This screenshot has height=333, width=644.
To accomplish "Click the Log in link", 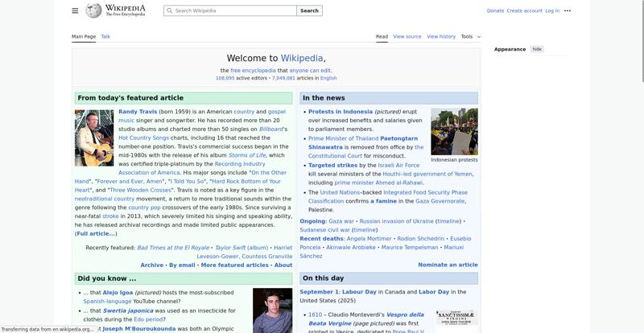I will coord(552,10).
